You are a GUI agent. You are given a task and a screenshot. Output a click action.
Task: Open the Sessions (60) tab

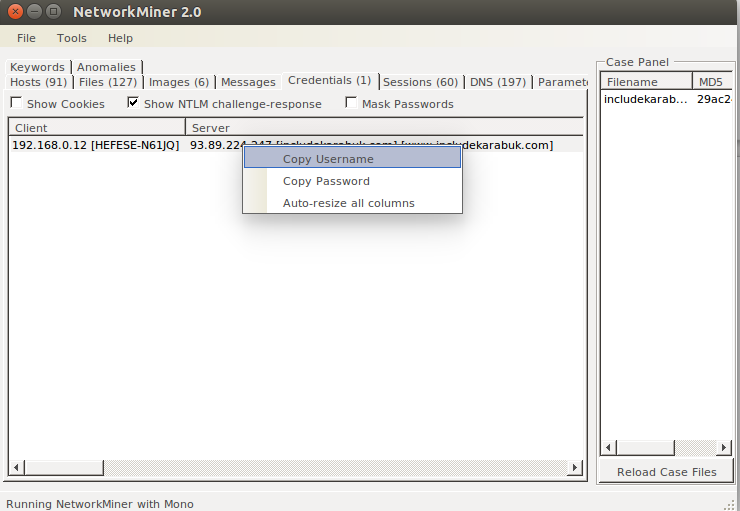(420, 82)
